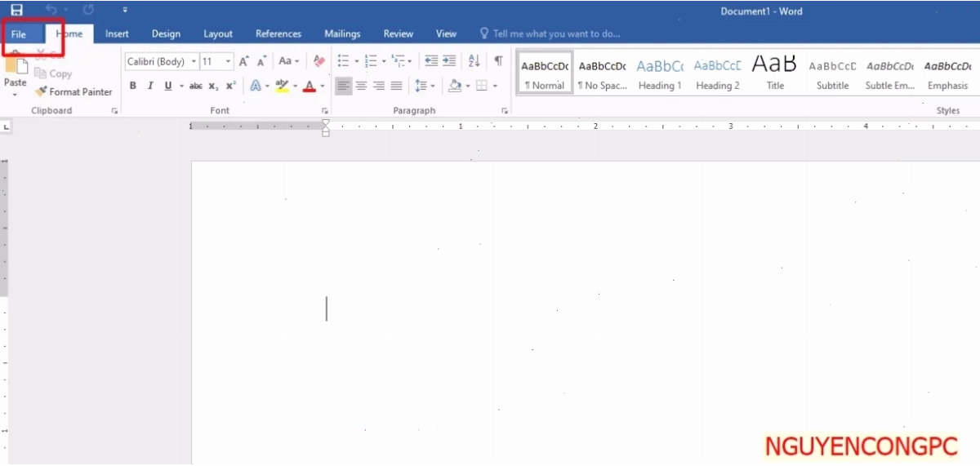
Task: Decrease paragraph indent
Action: (431, 61)
